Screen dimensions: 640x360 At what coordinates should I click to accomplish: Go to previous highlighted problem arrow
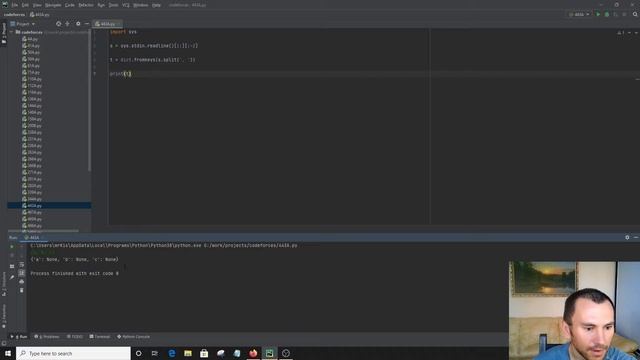tap(629, 33)
